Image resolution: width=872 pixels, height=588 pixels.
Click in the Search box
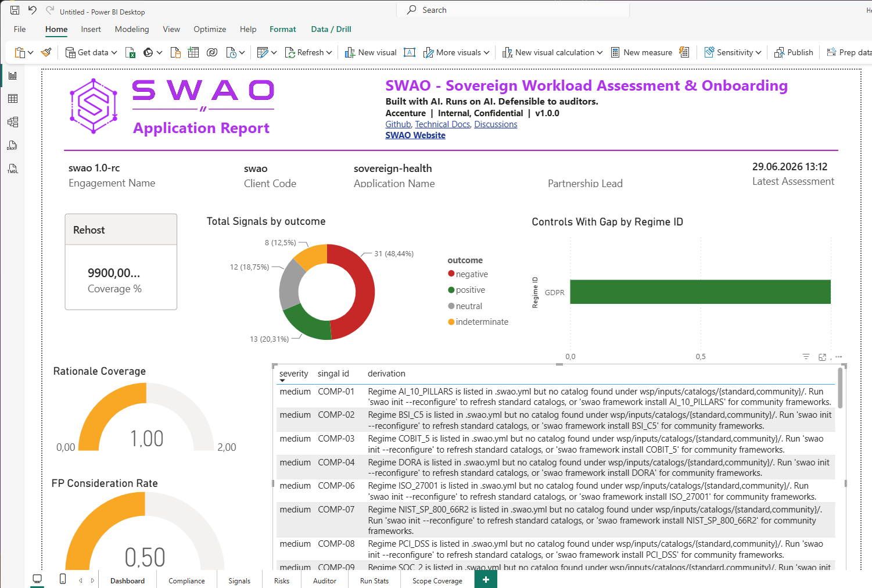coord(513,10)
